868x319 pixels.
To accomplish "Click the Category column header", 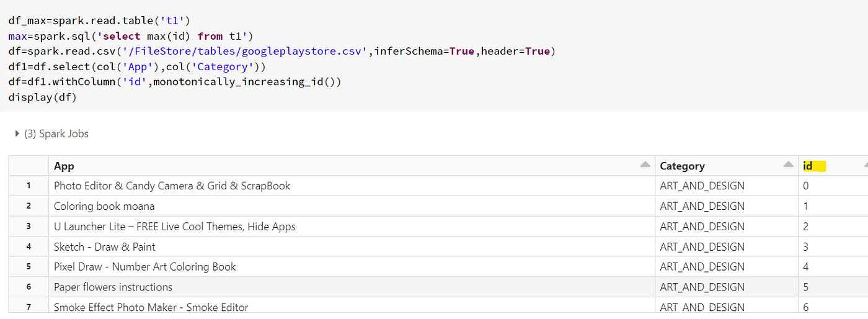I will pyautogui.click(x=727, y=166).
